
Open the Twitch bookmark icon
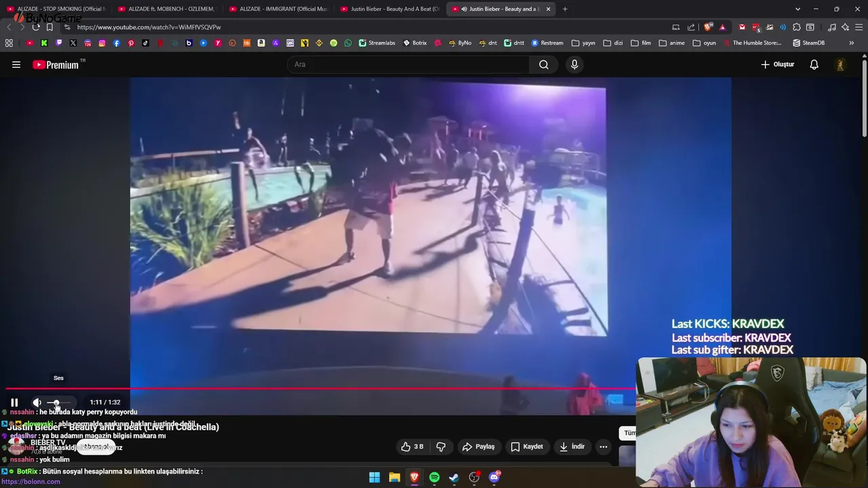pyautogui.click(x=58, y=43)
